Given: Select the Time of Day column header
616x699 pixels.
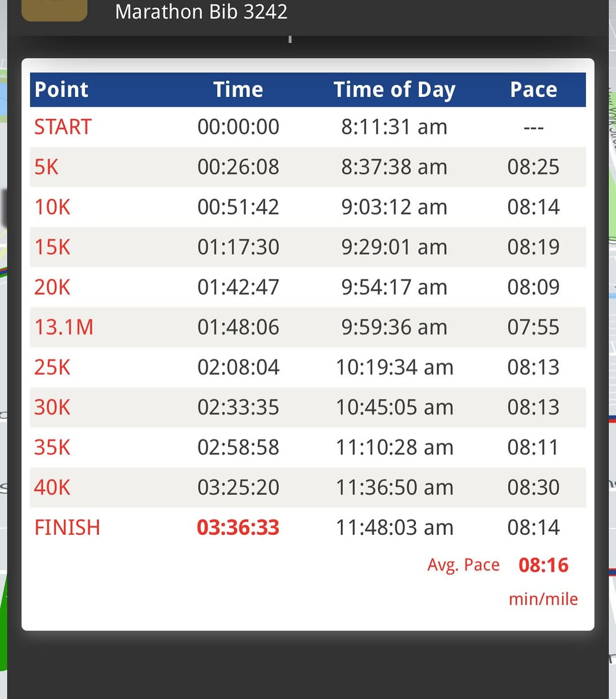Looking at the screenshot, I should [x=394, y=90].
